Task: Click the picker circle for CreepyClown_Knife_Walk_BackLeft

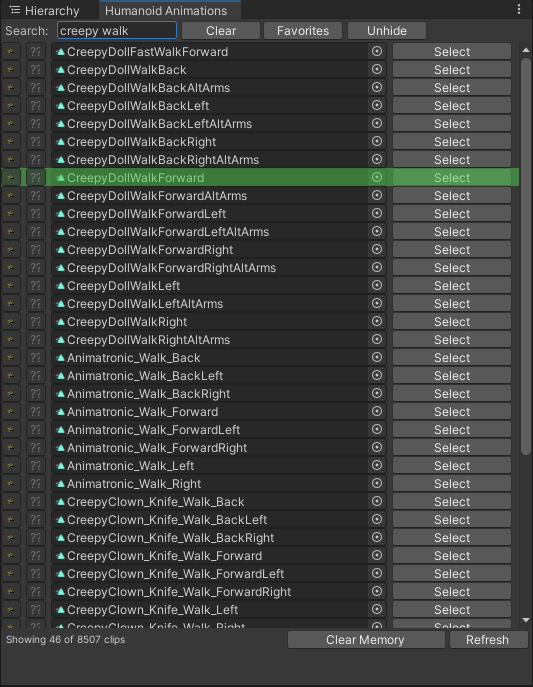Action: point(377,519)
